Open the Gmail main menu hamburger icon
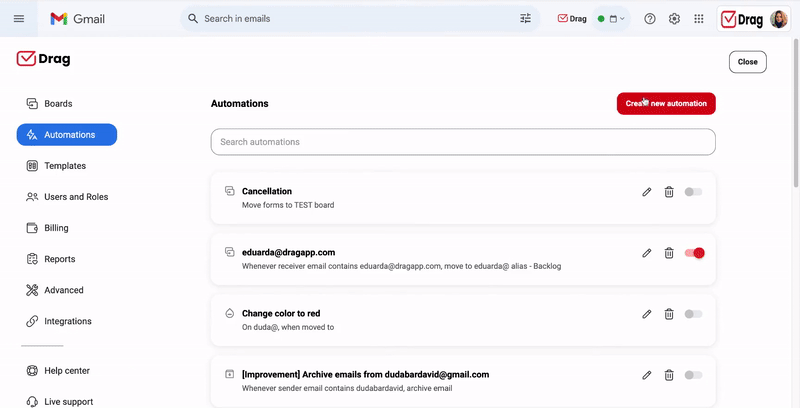This screenshot has height=408, width=800. coord(19,19)
